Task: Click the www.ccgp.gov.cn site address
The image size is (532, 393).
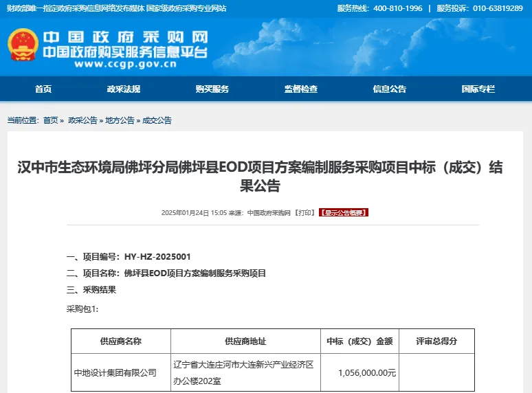Action: tap(125, 65)
